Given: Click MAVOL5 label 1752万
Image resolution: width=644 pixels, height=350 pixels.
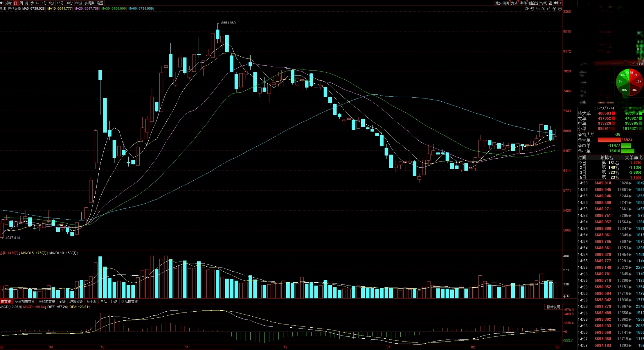Looking at the screenshot, I should tap(34, 253).
